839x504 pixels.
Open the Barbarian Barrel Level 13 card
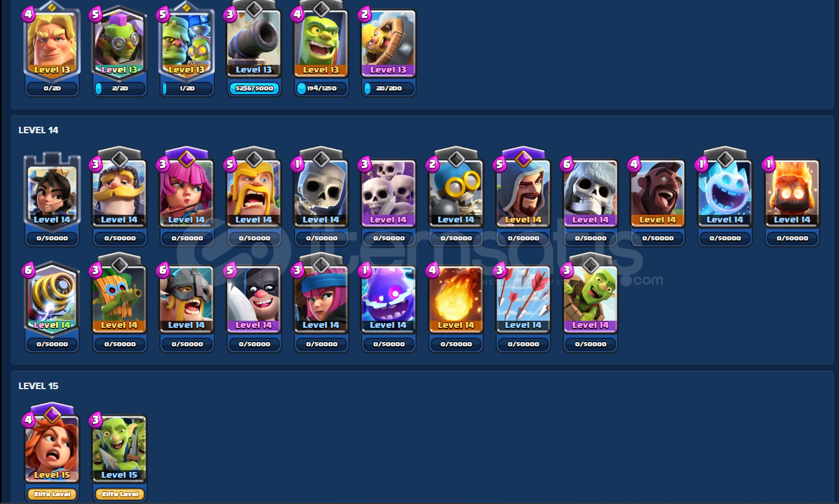point(389,43)
